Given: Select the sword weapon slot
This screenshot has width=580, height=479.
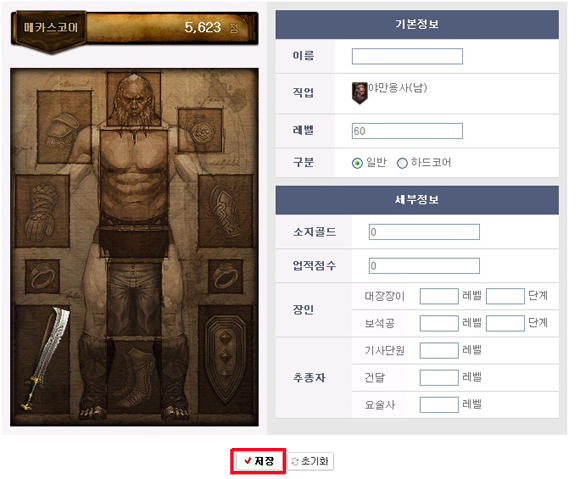Looking at the screenshot, I should pyautogui.click(x=42, y=359).
